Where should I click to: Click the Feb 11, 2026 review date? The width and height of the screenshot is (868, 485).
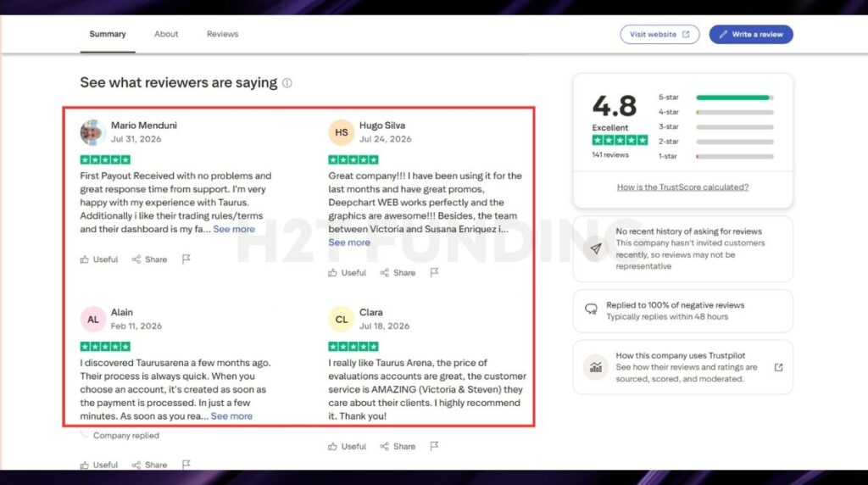click(x=136, y=326)
